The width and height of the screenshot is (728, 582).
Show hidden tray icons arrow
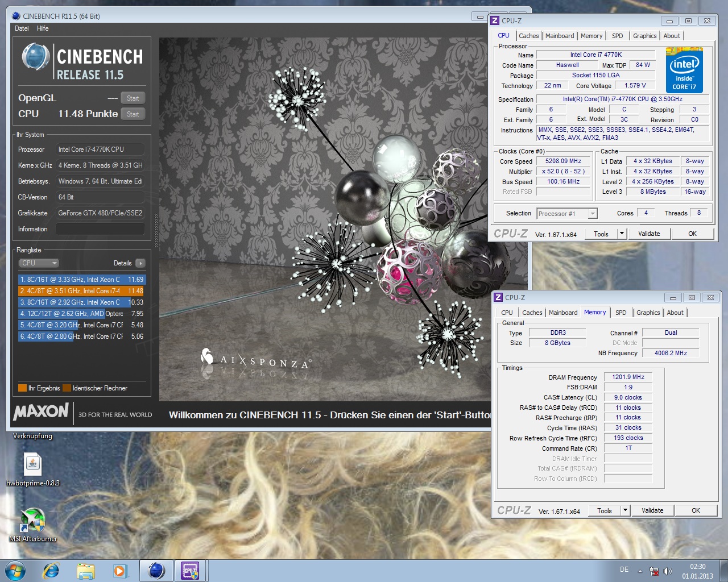coord(640,571)
